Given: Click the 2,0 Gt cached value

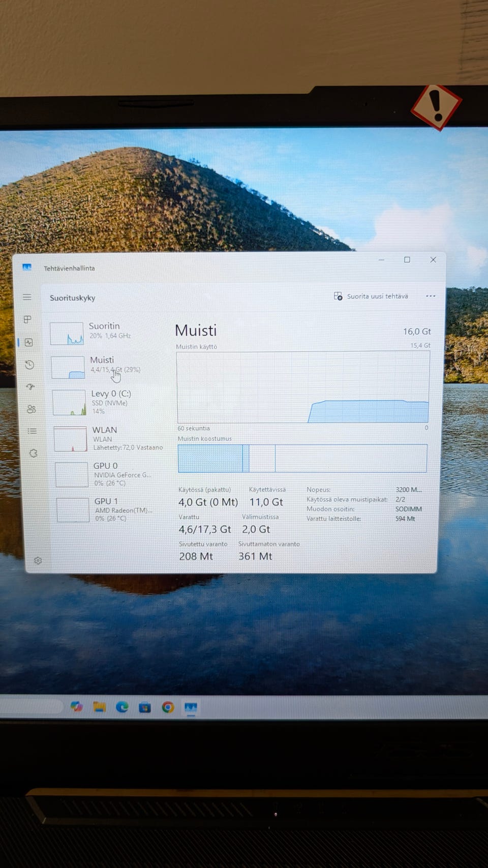Looking at the screenshot, I should [256, 529].
